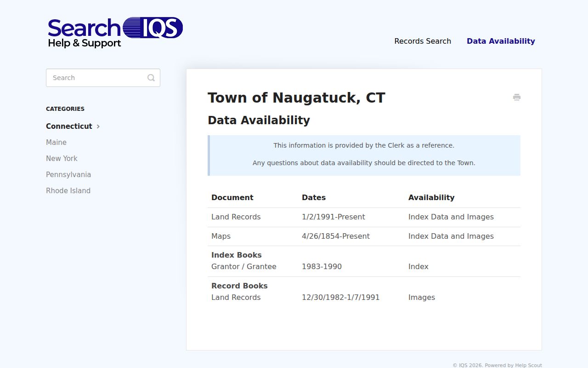Select the Dates column header

(x=314, y=197)
